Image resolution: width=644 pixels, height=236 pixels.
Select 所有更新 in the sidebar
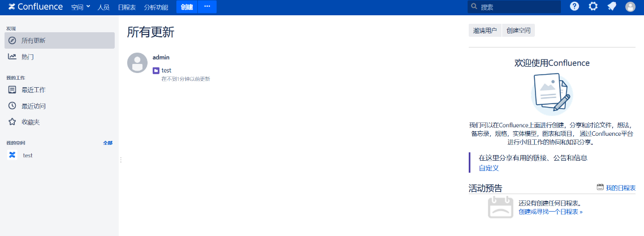click(59, 41)
